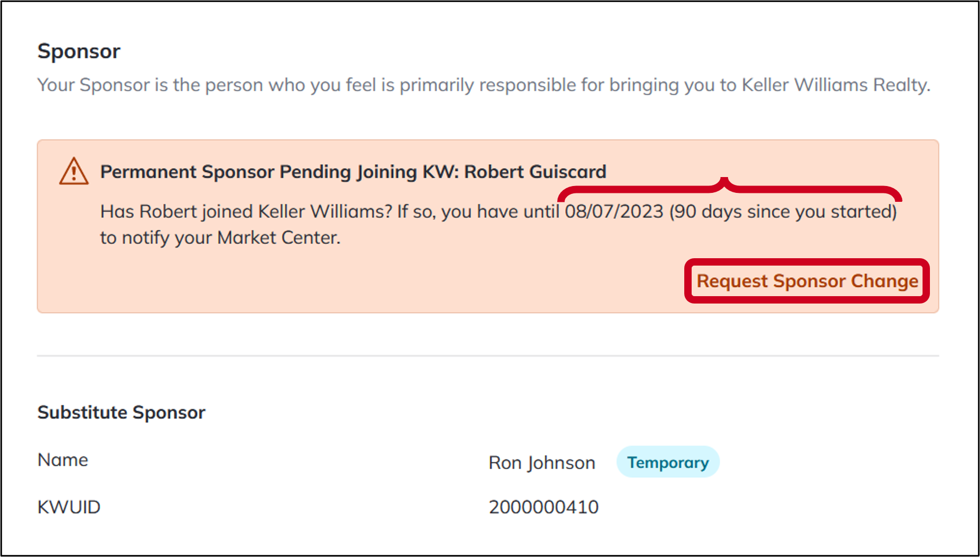
Task: Click the red curly bracket annotation
Action: click(x=730, y=190)
